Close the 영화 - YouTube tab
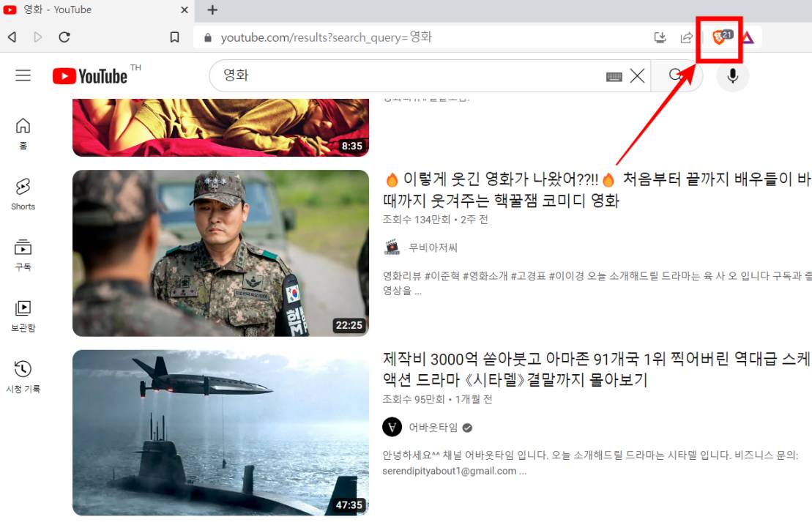812x525 pixels. click(x=185, y=10)
